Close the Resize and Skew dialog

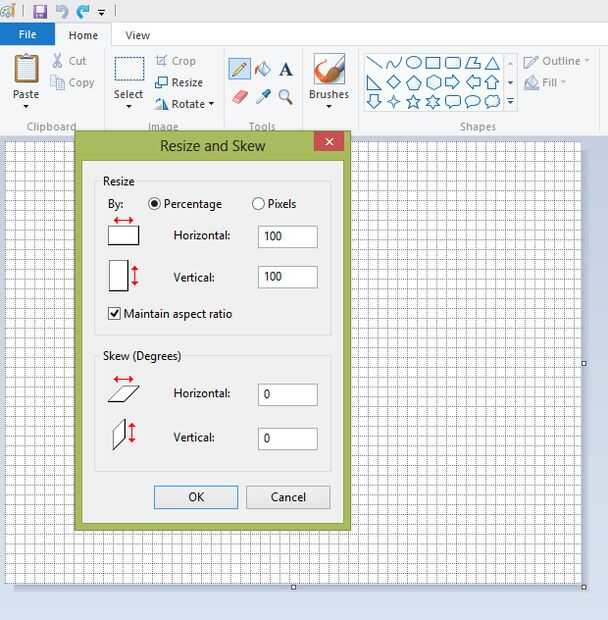pos(329,142)
